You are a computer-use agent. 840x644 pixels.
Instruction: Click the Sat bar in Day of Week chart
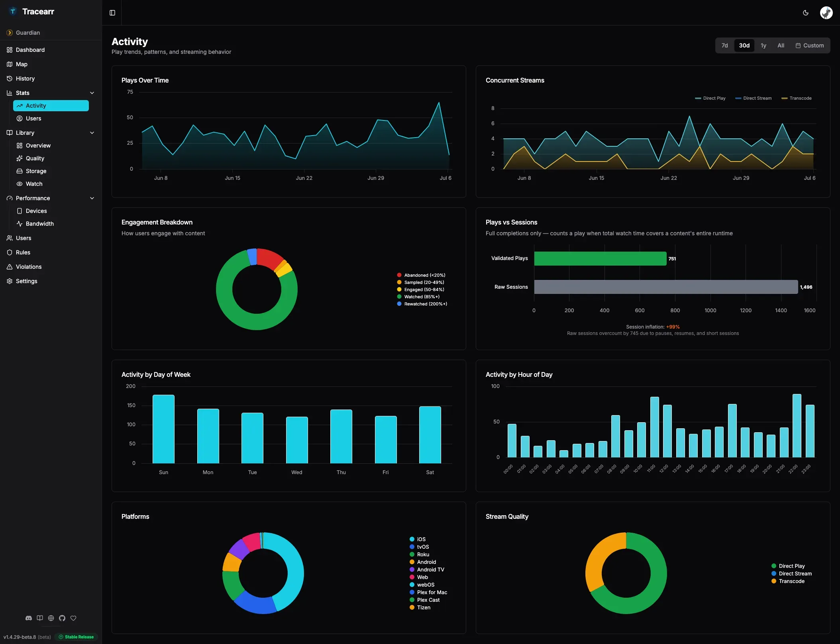430,435
